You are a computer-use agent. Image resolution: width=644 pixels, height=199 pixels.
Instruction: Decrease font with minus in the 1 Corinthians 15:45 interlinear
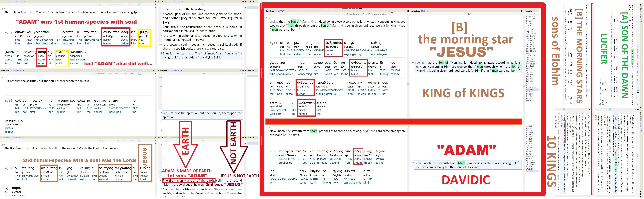click(153, 5)
